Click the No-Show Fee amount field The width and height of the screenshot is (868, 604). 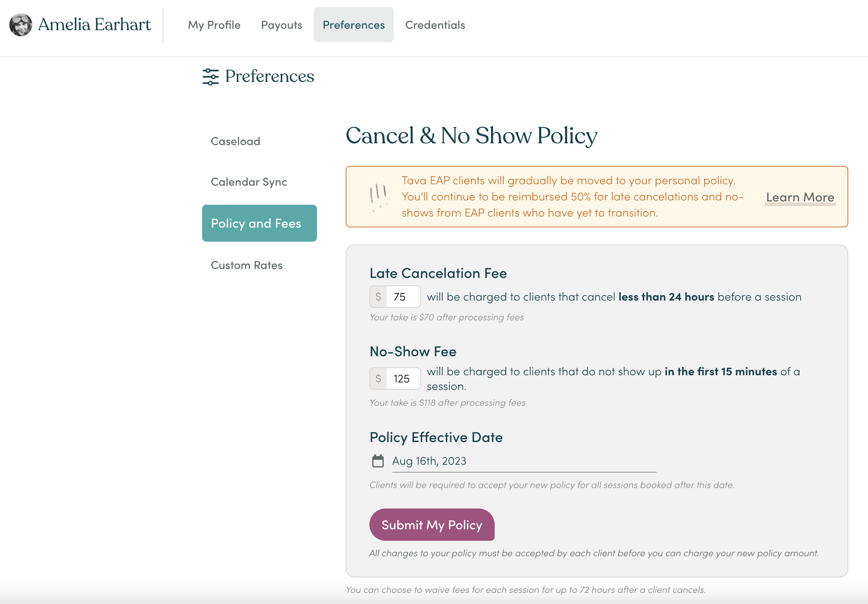[x=403, y=378]
